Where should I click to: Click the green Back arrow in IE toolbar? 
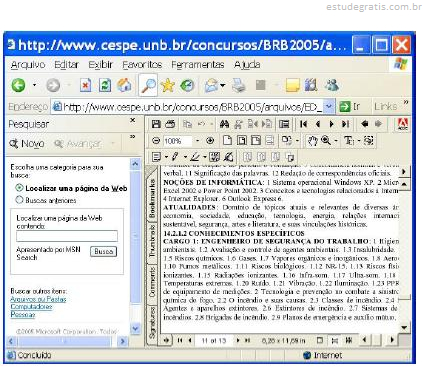(x=18, y=85)
